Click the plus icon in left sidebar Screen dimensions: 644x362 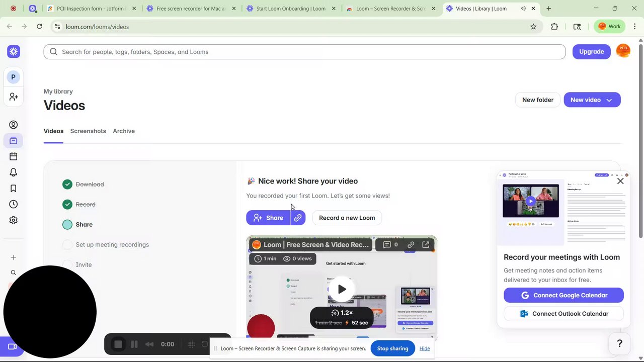pos(14,257)
